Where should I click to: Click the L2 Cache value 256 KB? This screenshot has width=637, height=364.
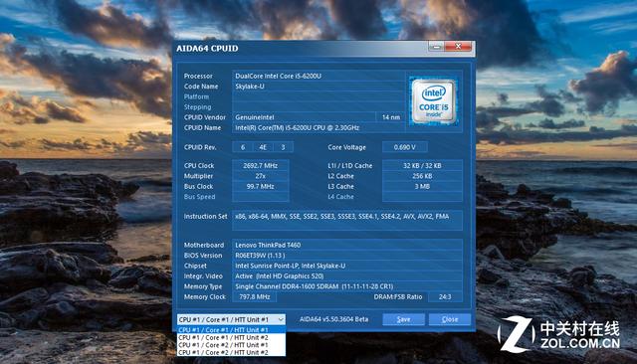coord(422,176)
